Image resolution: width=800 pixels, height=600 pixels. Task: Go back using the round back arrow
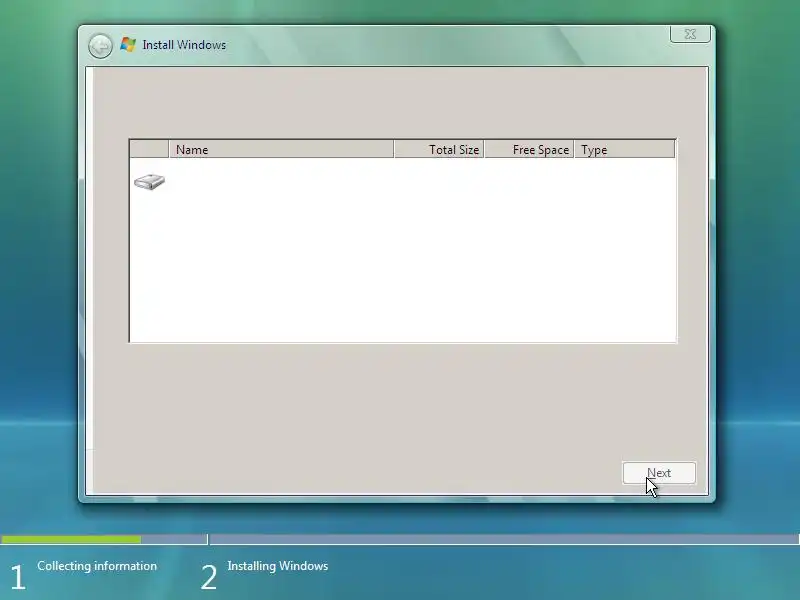pyautogui.click(x=100, y=46)
